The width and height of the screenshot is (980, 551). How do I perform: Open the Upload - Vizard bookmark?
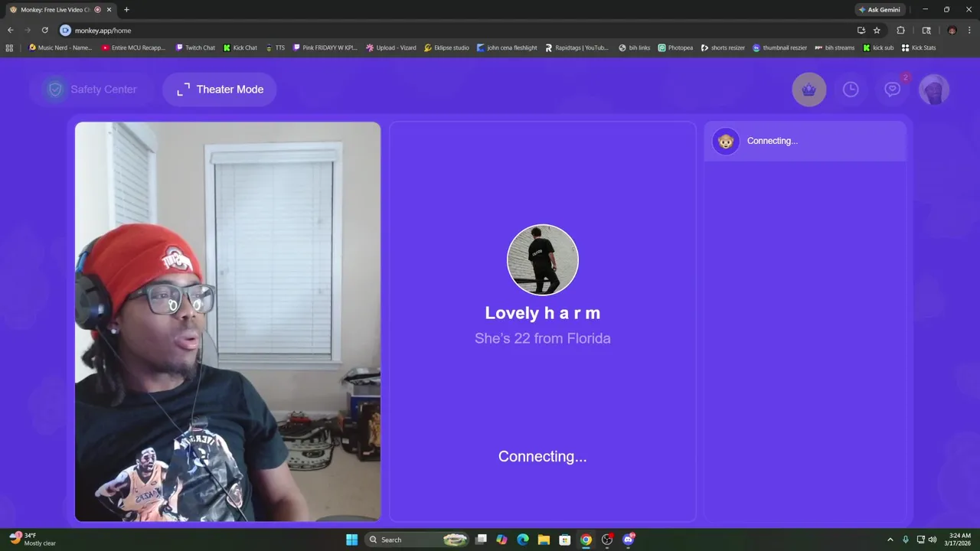391,47
